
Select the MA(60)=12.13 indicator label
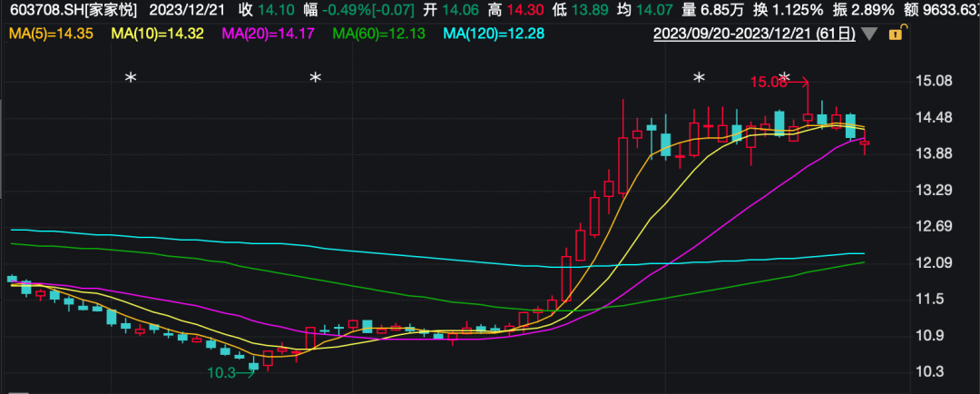click(383, 34)
